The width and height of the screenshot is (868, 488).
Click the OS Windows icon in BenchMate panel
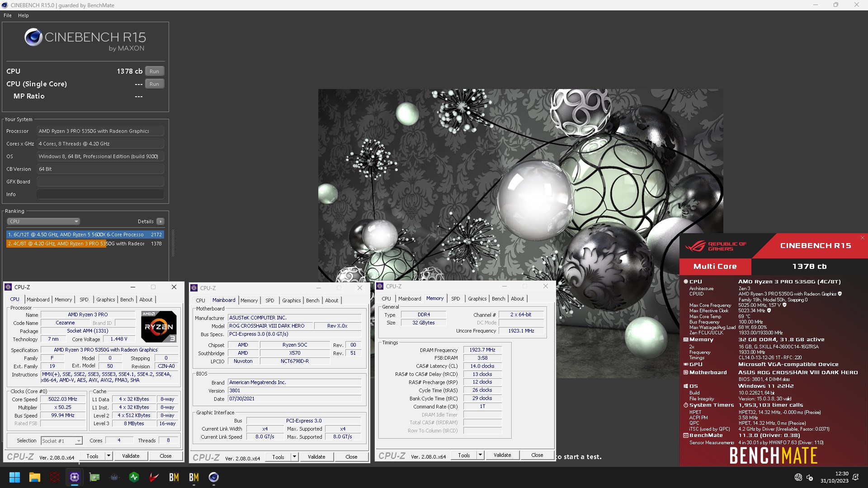(x=685, y=386)
